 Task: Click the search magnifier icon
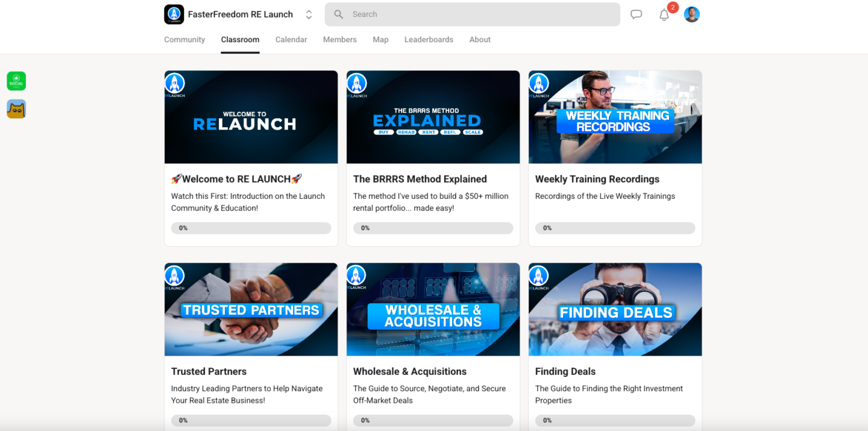pos(339,14)
